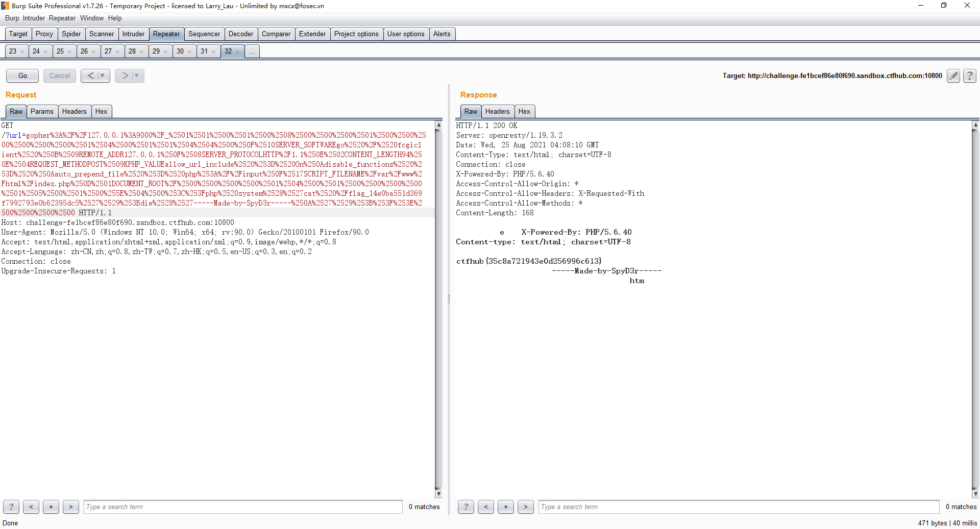Close repeater tab 27
980x529 pixels.
click(x=118, y=52)
